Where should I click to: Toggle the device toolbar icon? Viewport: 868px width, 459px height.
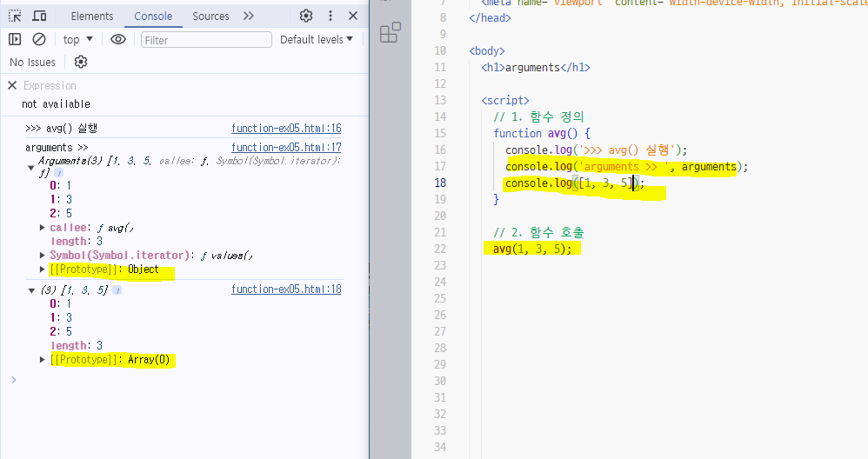point(39,16)
